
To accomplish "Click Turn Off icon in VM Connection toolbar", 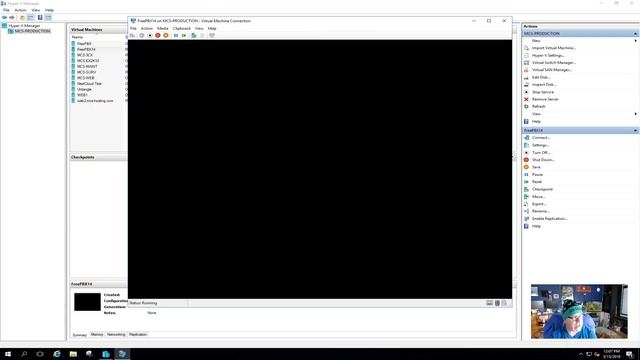I will click(150, 36).
